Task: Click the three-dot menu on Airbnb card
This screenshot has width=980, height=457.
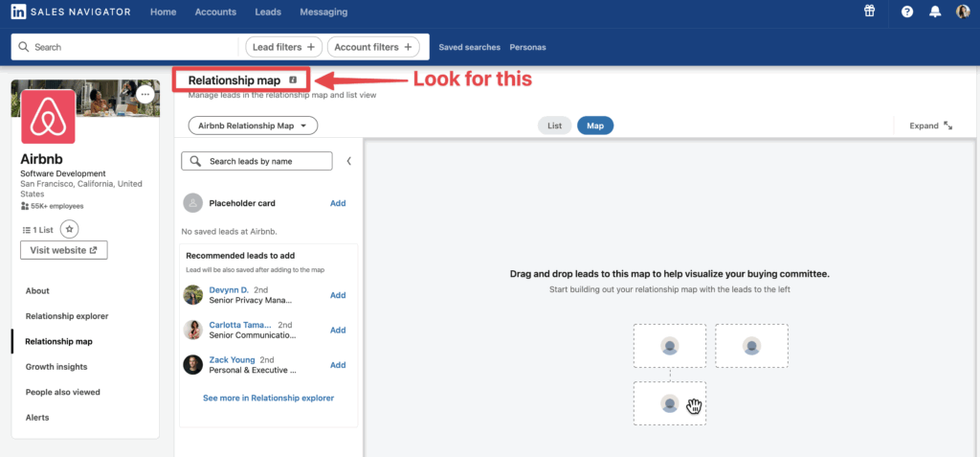Action: click(145, 95)
